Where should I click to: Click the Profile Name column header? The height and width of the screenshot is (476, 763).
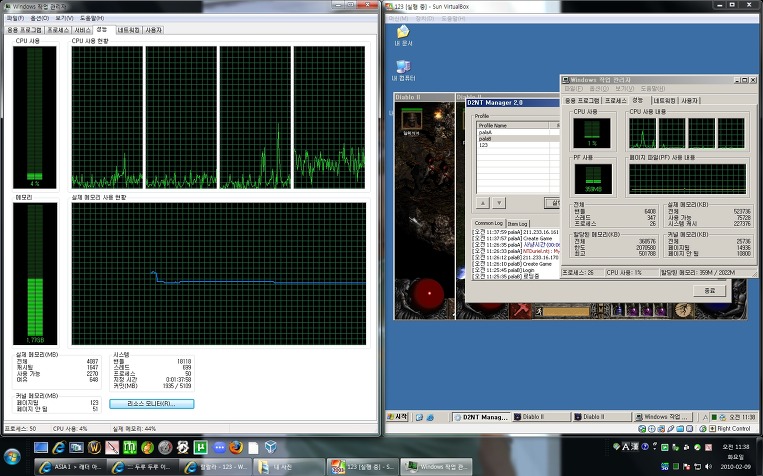tap(513, 126)
